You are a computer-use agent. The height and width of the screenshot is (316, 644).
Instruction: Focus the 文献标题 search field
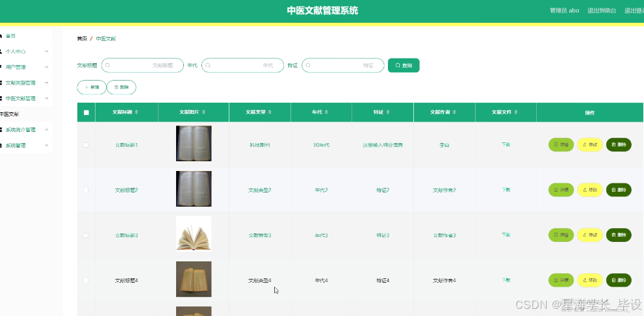pos(142,65)
